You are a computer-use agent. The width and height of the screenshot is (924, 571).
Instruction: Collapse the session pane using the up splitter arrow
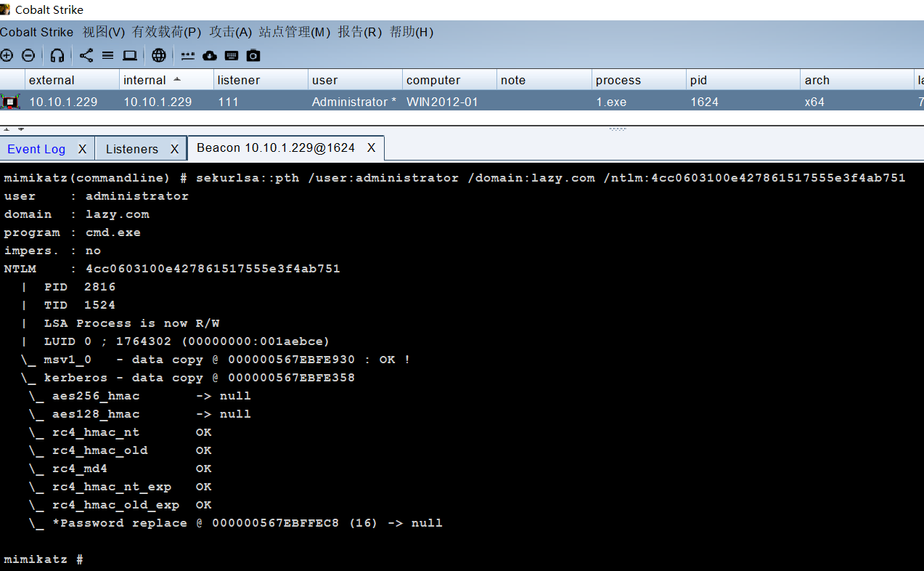8,129
